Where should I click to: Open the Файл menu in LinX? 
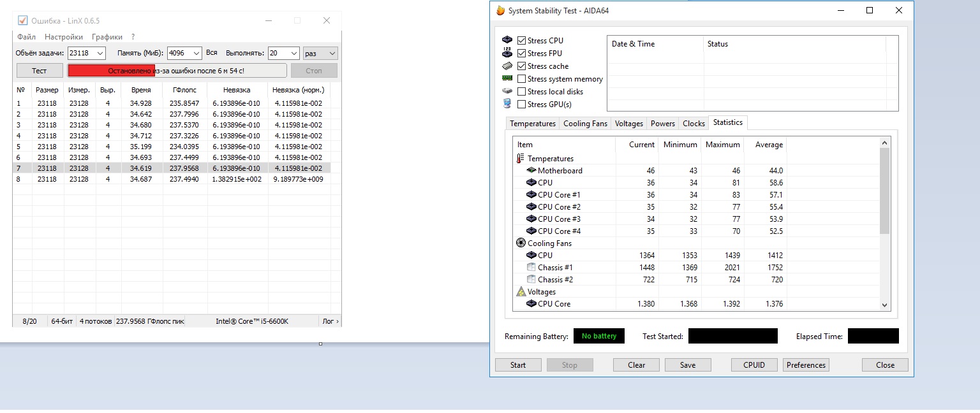click(x=27, y=37)
